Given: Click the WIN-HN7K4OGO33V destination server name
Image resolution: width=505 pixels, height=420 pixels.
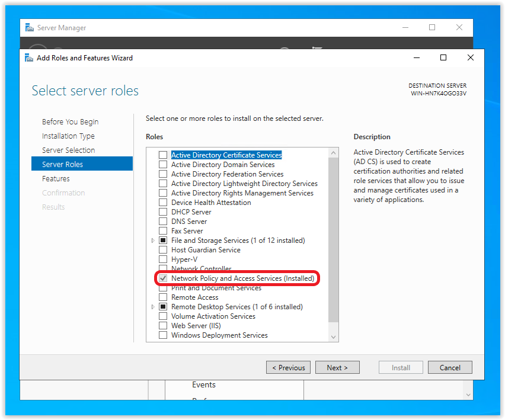Looking at the screenshot, I should click(x=439, y=94).
